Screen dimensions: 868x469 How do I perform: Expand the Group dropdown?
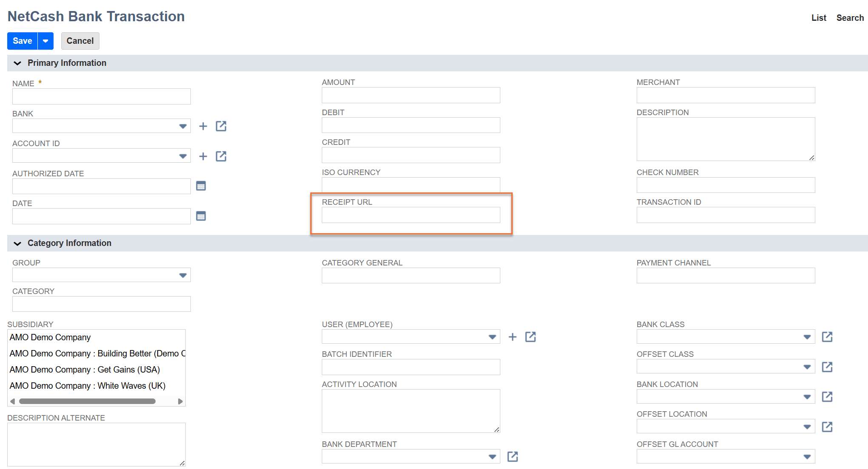[x=183, y=275]
